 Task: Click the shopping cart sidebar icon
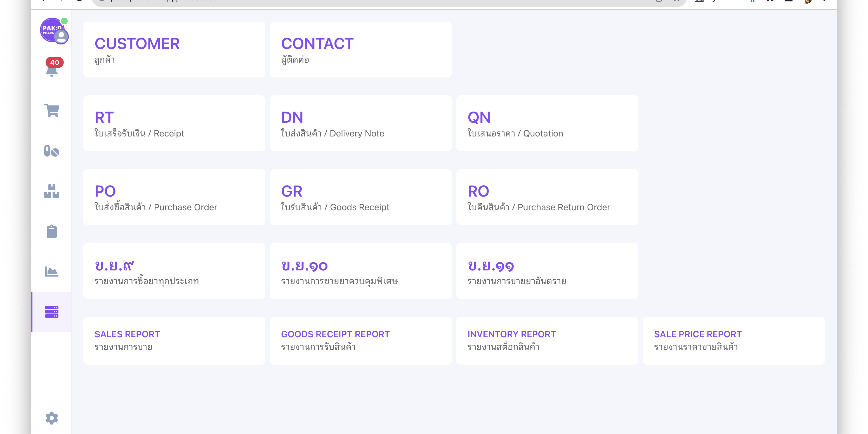(51, 110)
